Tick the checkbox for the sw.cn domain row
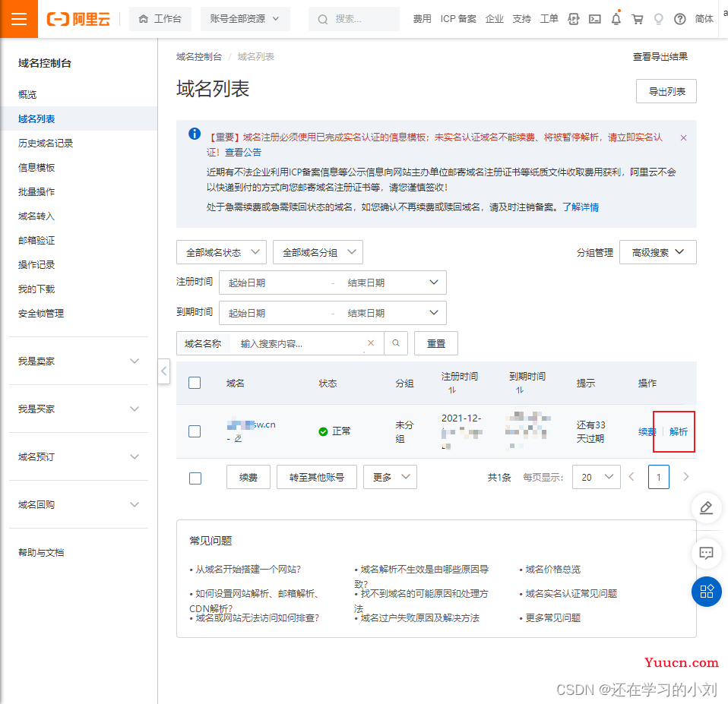The height and width of the screenshot is (704, 728). point(195,431)
